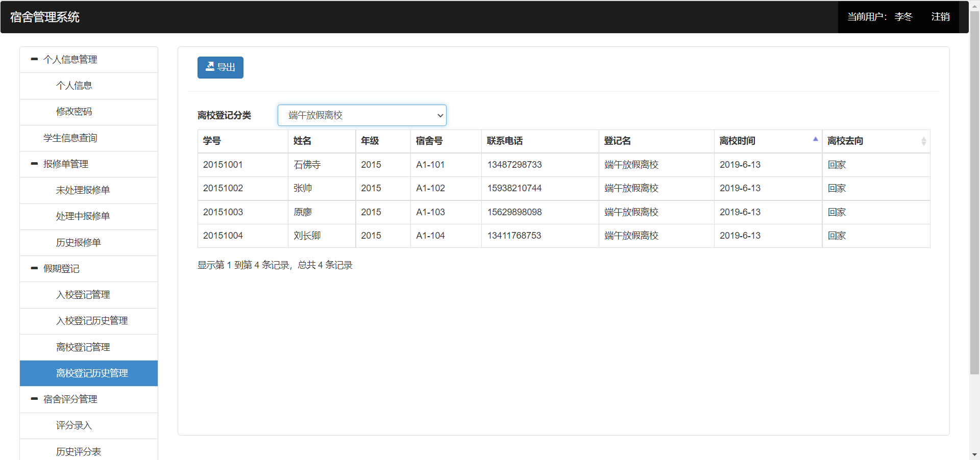Select student ID 20151002 cell

(x=242, y=188)
